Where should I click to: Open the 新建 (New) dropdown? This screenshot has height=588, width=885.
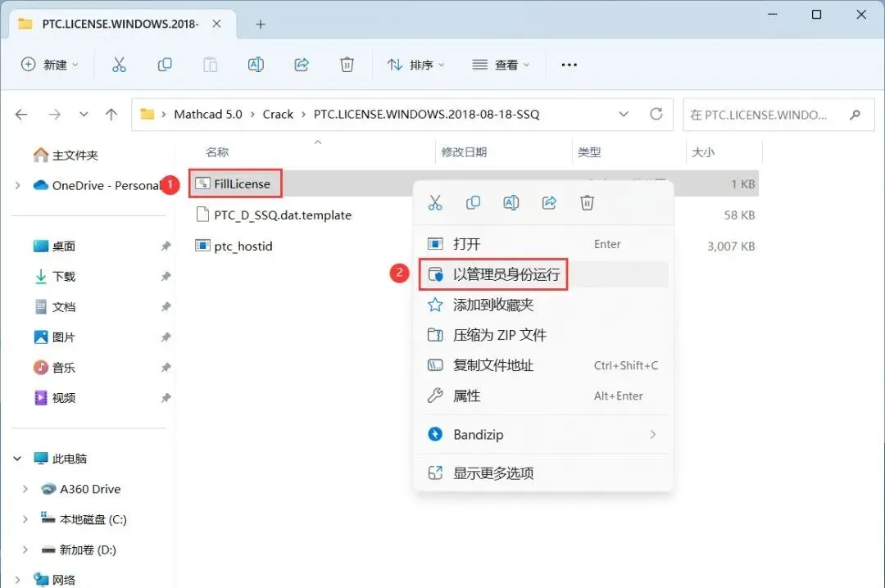50,65
